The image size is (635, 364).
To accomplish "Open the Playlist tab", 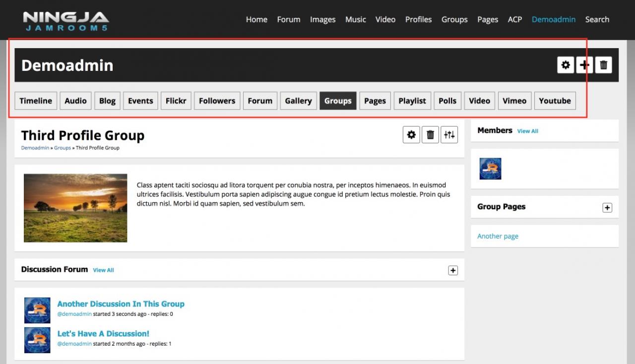I will pos(412,101).
